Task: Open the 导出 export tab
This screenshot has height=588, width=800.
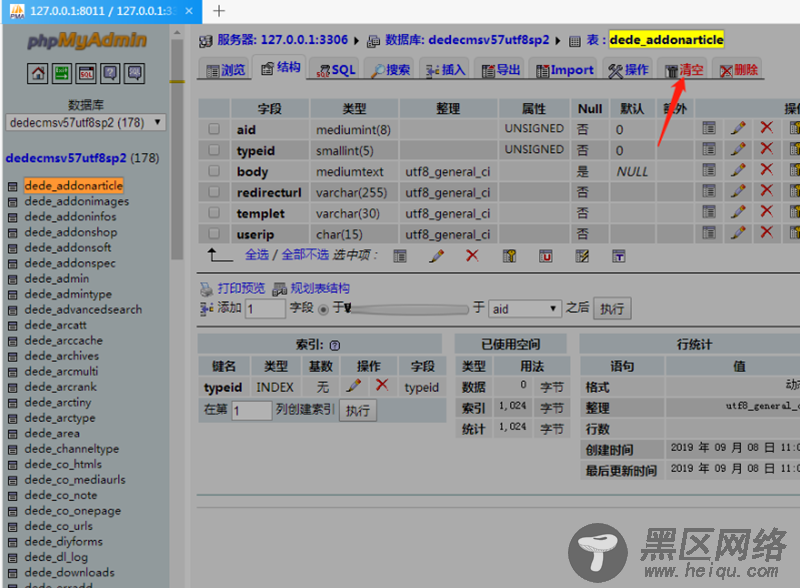Action: click(x=500, y=70)
